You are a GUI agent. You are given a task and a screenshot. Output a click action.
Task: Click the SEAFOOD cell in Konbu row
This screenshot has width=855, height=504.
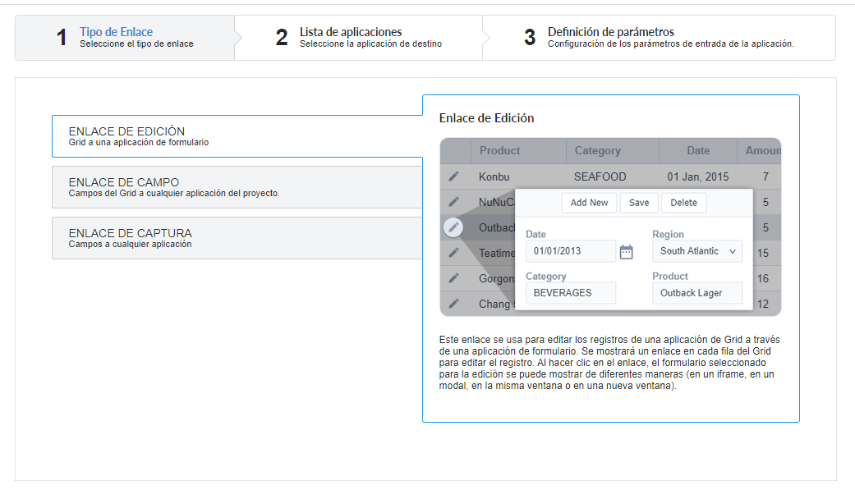click(600, 176)
